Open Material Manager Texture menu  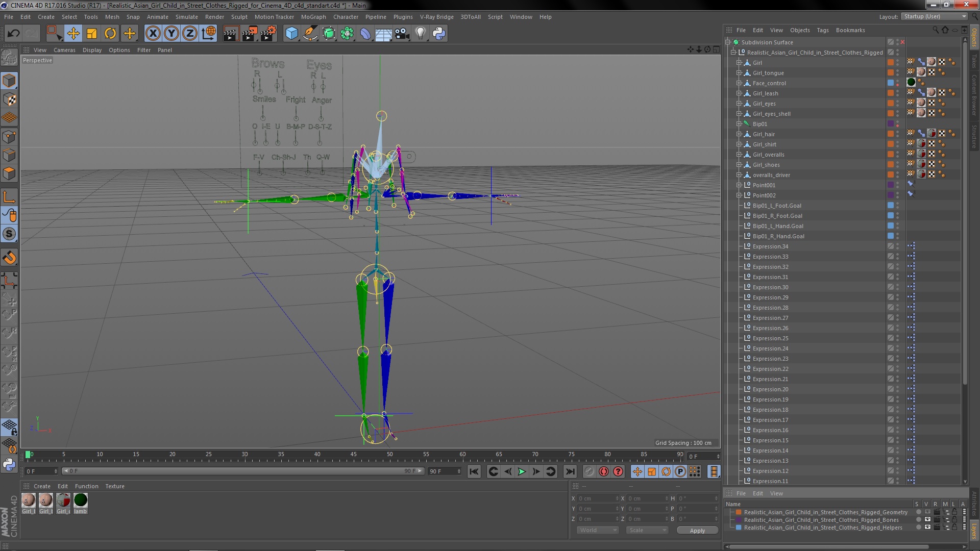tap(115, 486)
